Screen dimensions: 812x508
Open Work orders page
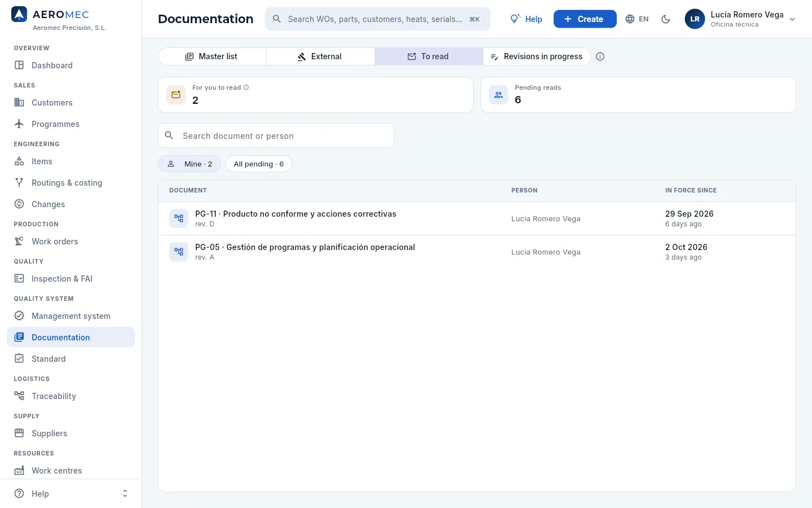(x=70, y=242)
